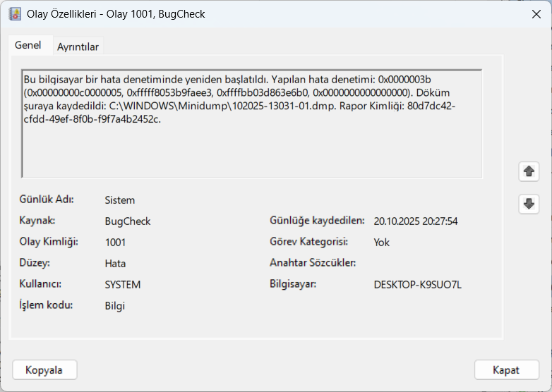
Task: Open the Ayrıntılar tab
Action: [78, 47]
